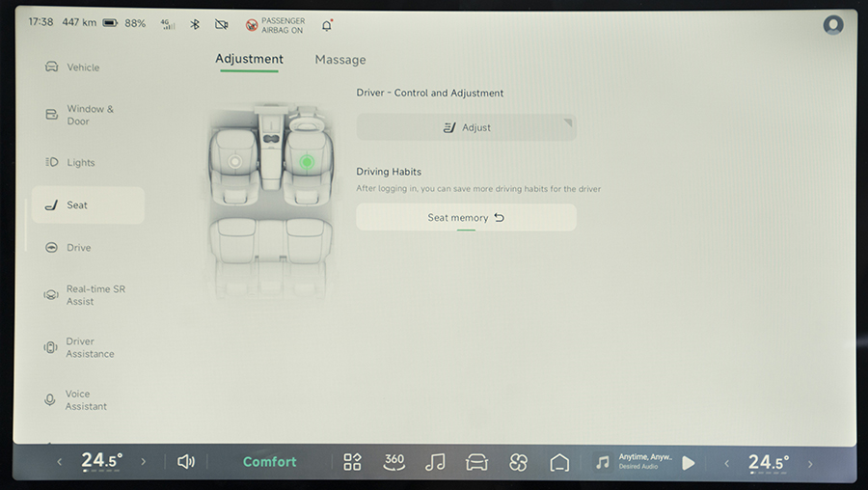Decrease right temperature with left arrow
Image resolution: width=868 pixels, height=490 pixels.
point(727,463)
